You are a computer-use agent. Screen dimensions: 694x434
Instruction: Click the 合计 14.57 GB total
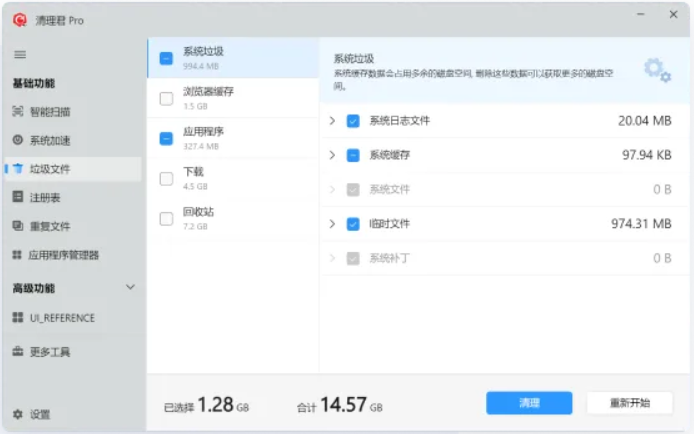coord(339,405)
